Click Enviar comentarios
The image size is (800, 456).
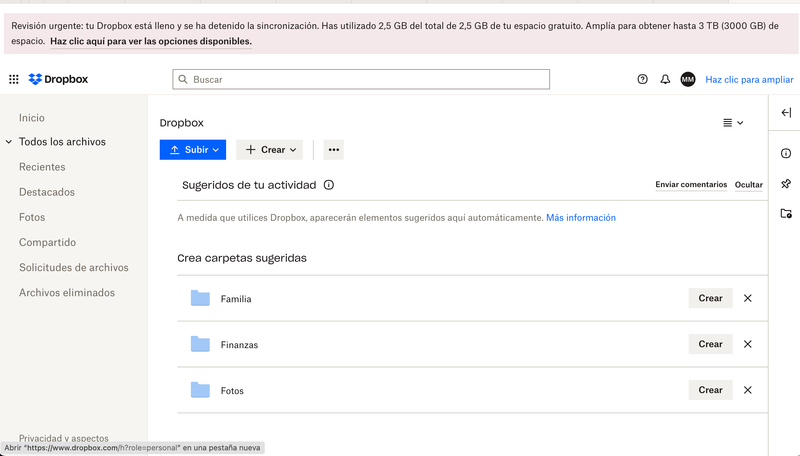click(x=691, y=184)
